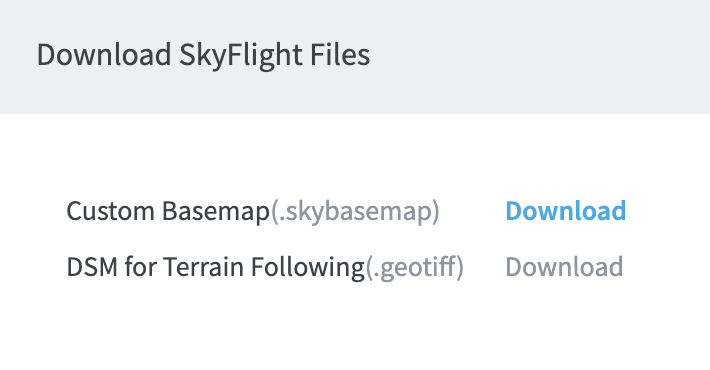Image resolution: width=710 pixels, height=370 pixels.
Task: Click the word Files in the header
Action: pos(340,55)
